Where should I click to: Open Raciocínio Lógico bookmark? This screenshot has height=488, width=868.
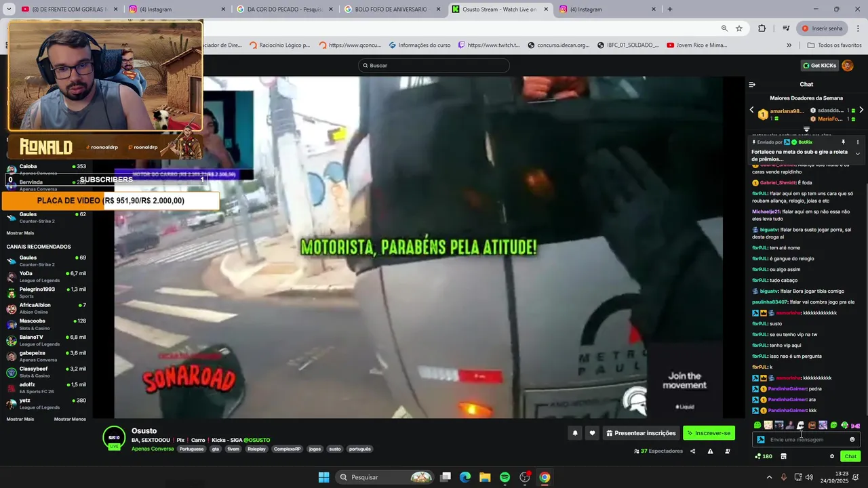pos(280,45)
